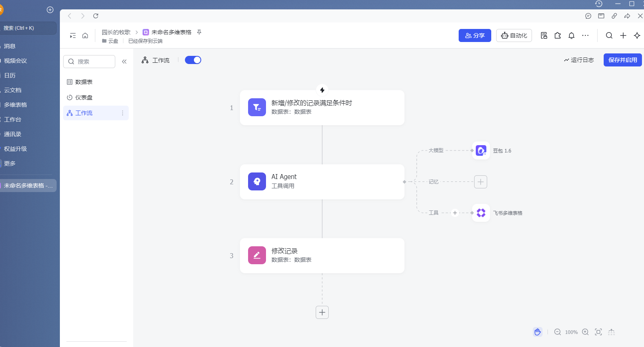Screen dimensions: 644x347
Task: Click the zoom out magnifier icon
Action: click(x=558, y=332)
